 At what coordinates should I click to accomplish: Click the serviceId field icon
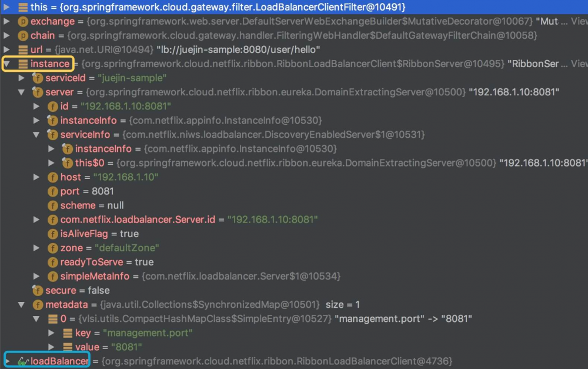[x=38, y=78]
